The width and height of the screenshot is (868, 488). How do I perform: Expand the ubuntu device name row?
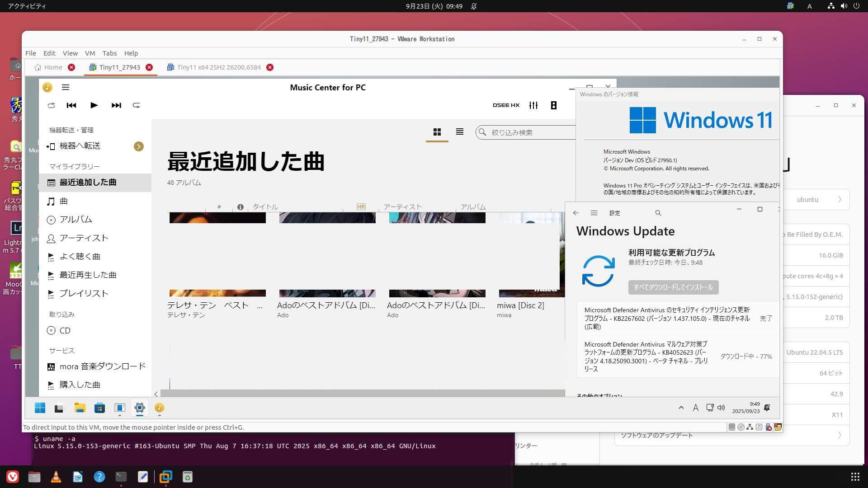click(x=839, y=200)
